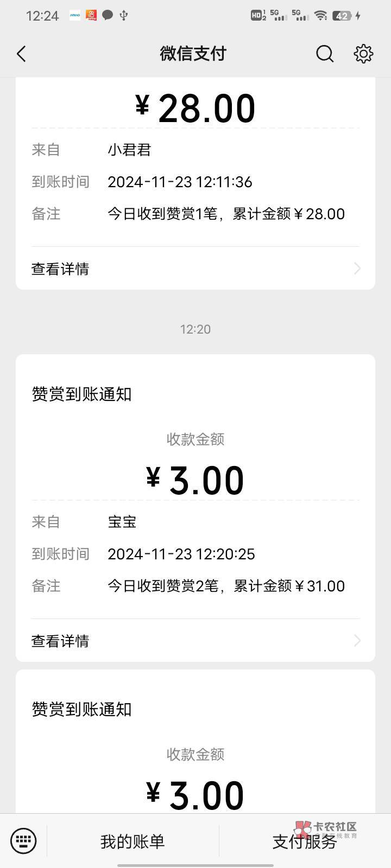Tap sender name 小君君
This screenshot has height=868, width=391.
tap(129, 150)
